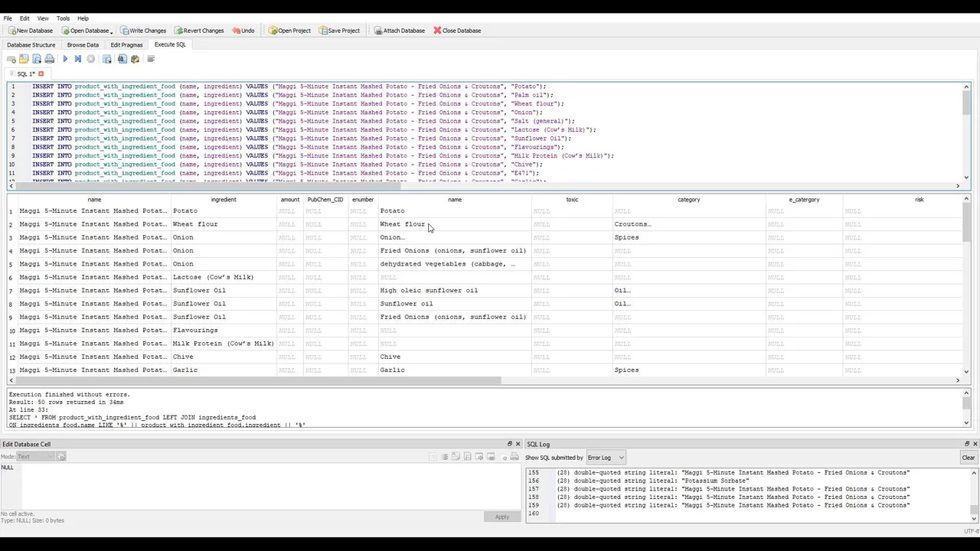Open the Tools menu
This screenshot has width=980, height=551.
coord(63,18)
